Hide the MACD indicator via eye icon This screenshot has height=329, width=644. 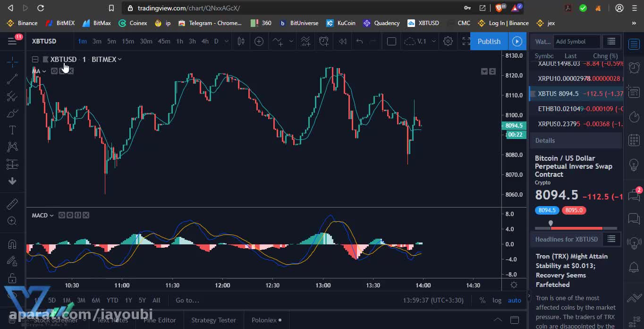[x=62, y=215]
